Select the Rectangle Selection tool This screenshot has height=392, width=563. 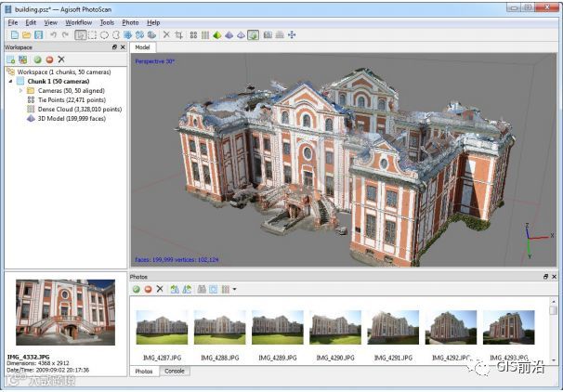pyautogui.click(x=93, y=34)
